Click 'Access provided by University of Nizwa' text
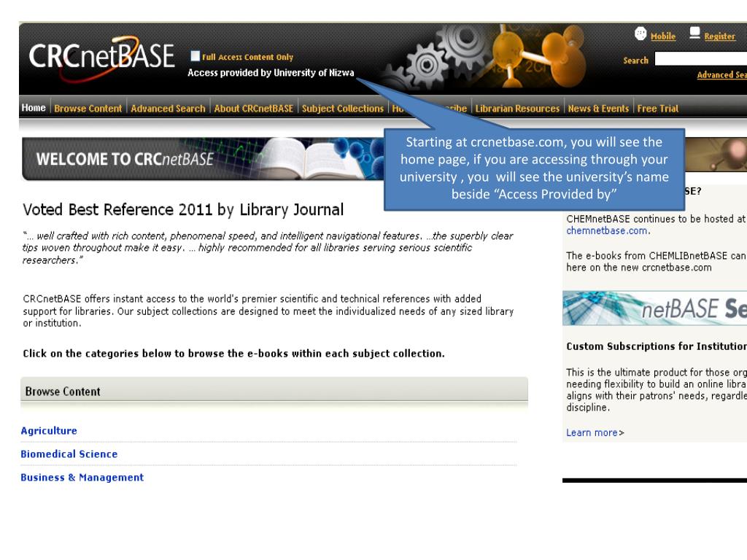The width and height of the screenshot is (747, 560). [x=271, y=73]
